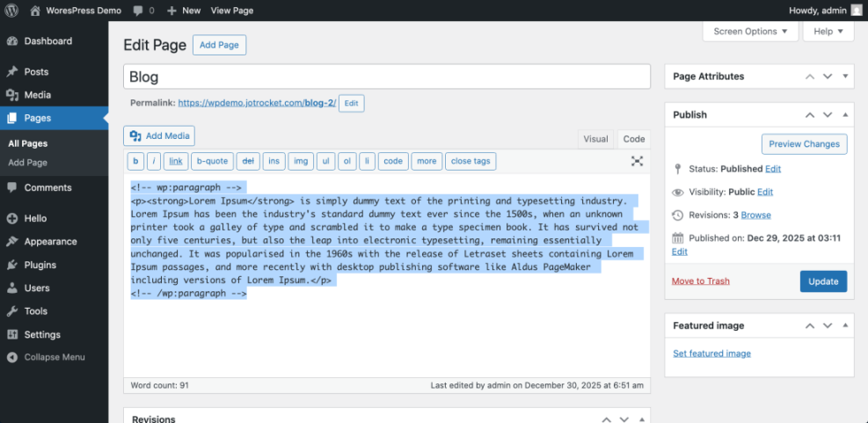Switch to the Visual editor tab
This screenshot has height=423, width=868.
(x=595, y=140)
